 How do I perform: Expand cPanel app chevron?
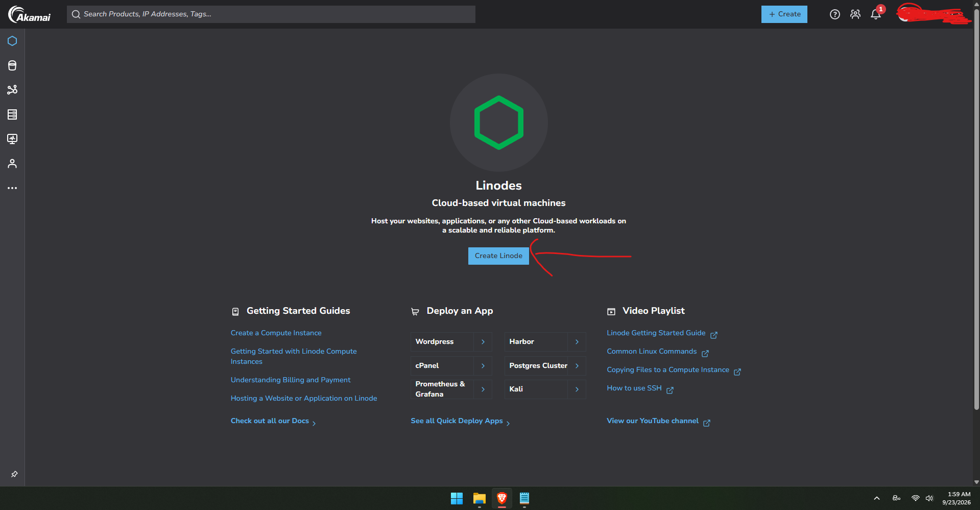tap(483, 366)
